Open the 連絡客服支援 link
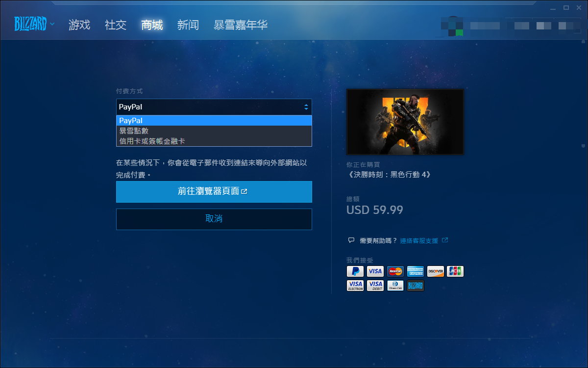Viewport: 588px width, 368px height. 419,241
